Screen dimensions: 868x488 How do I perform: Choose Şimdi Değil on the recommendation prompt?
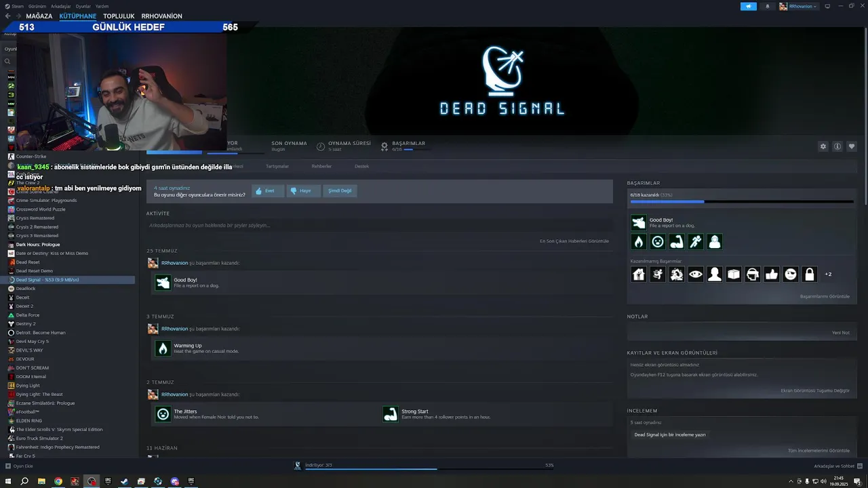(340, 191)
